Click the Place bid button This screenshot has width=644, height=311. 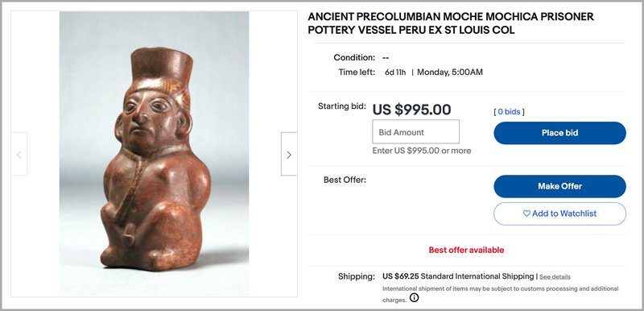point(559,133)
